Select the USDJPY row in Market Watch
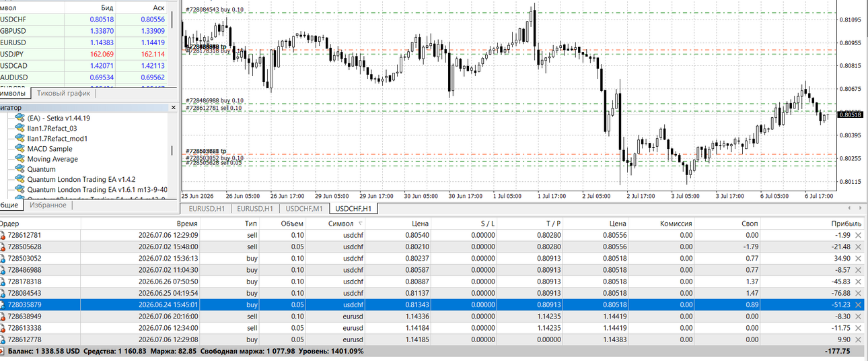This screenshot has width=868, height=361. tap(85, 54)
